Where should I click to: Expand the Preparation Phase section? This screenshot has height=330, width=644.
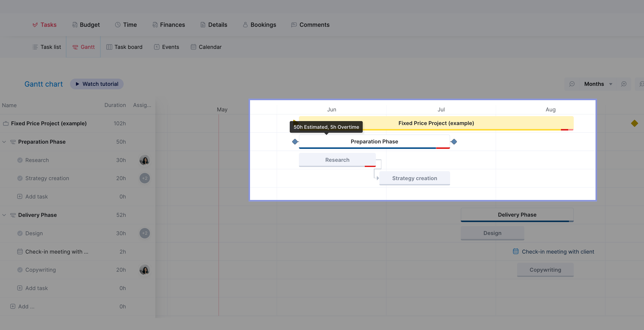[4, 142]
